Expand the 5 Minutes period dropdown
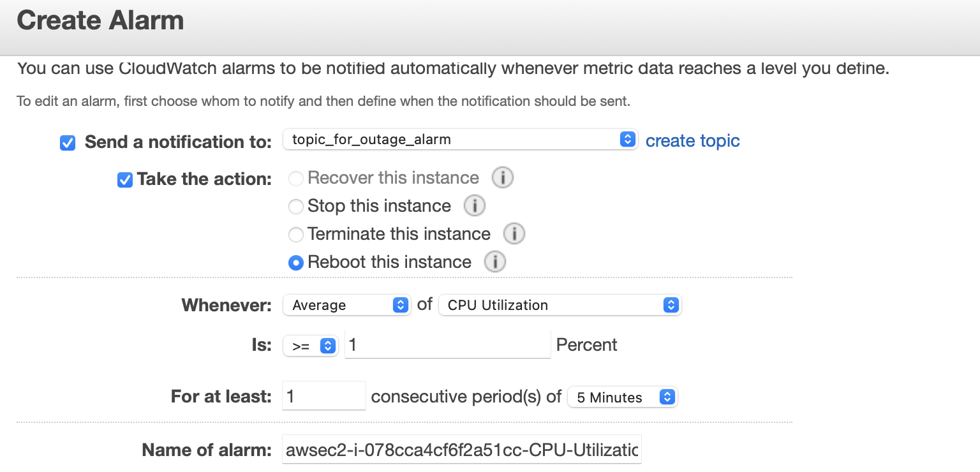Viewport: 980px width, 472px height. tap(623, 397)
